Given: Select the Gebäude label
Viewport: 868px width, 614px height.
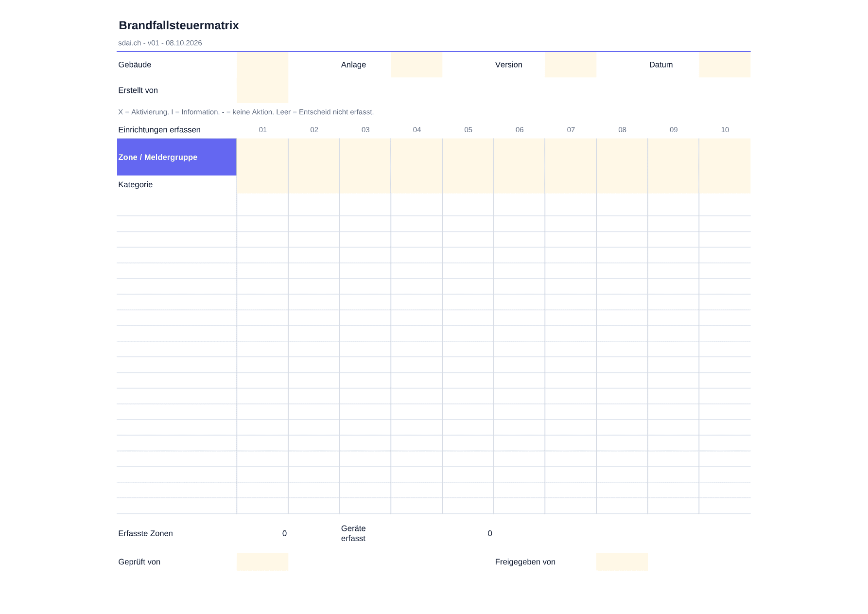Looking at the screenshot, I should point(135,65).
